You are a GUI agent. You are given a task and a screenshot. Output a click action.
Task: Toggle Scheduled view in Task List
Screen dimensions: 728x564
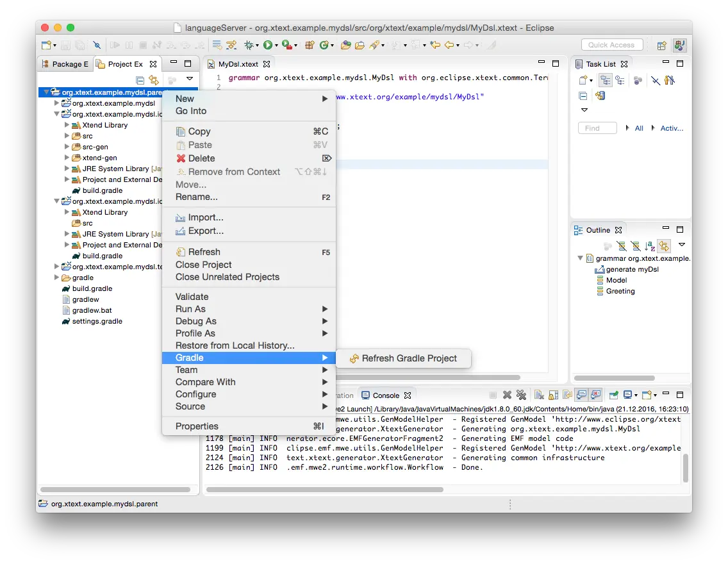point(620,80)
